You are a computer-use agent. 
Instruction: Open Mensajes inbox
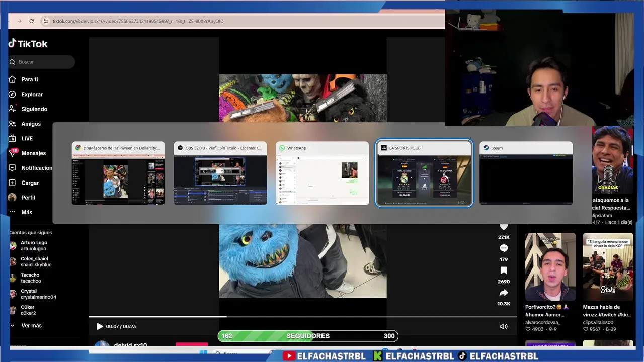(33, 153)
